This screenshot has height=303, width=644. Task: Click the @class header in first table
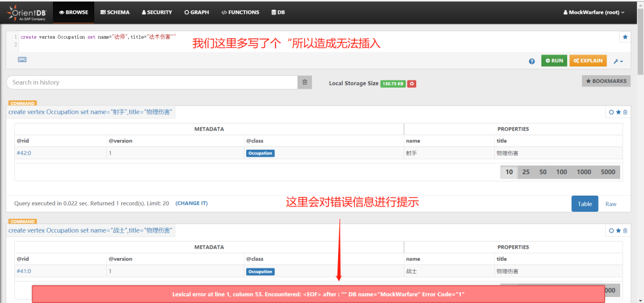click(324, 141)
